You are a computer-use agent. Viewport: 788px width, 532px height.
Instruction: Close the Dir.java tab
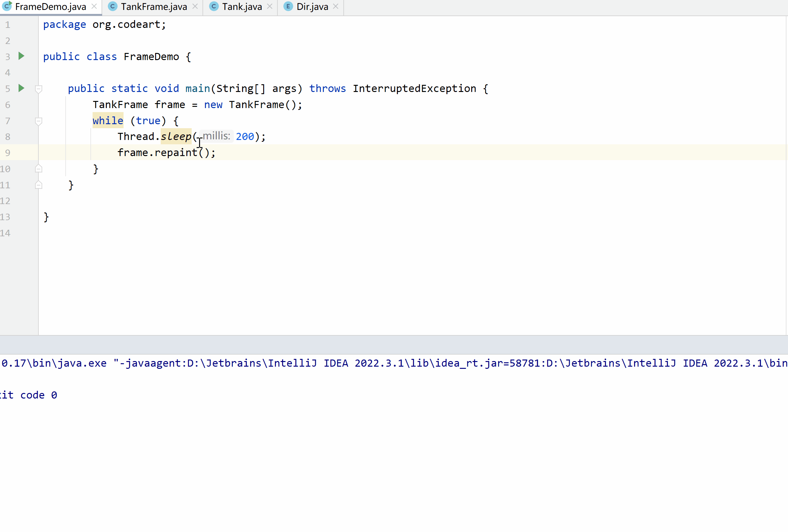pyautogui.click(x=335, y=7)
